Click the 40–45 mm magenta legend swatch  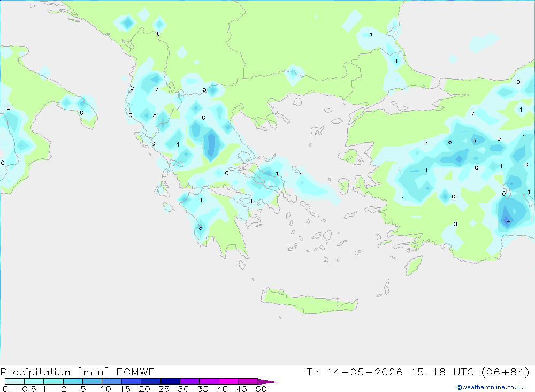[228, 381]
